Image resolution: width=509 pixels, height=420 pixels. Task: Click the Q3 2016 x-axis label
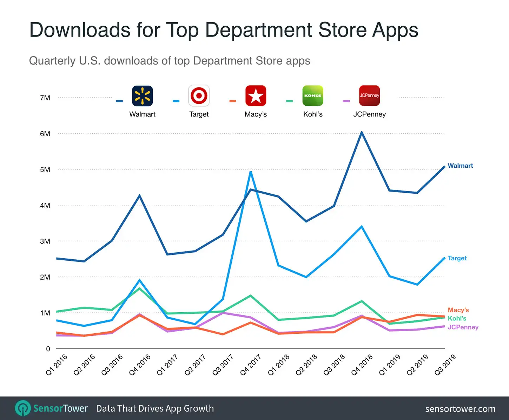point(112,365)
